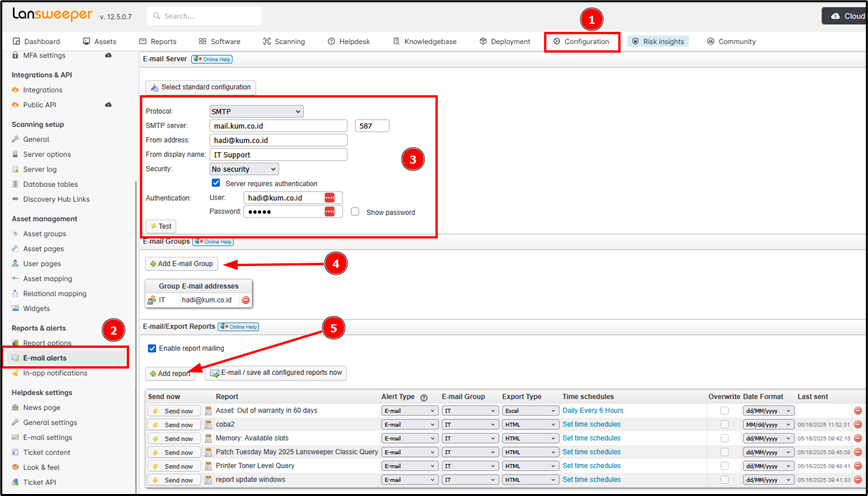Viewport: 868px width, 496px height.
Task: Toggle Overwrite checkbox for Out of warranty report
Action: point(724,411)
